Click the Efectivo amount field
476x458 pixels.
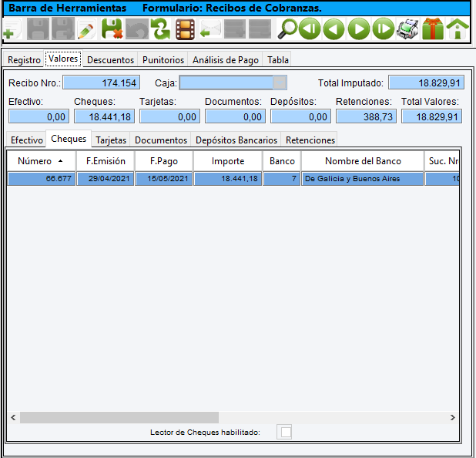click(x=39, y=116)
